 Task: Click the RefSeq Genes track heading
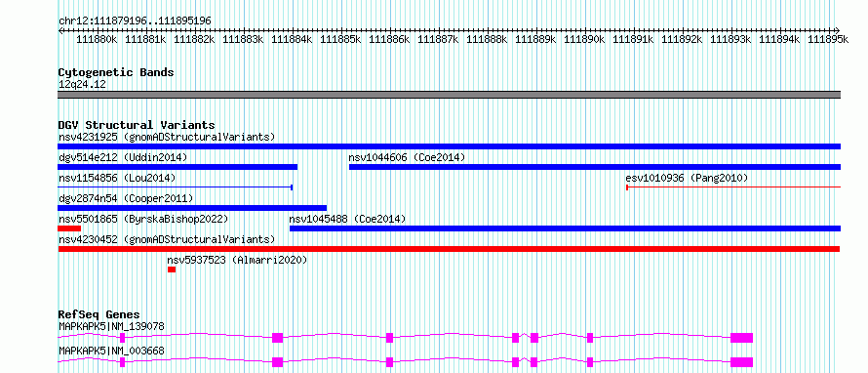[99, 314]
